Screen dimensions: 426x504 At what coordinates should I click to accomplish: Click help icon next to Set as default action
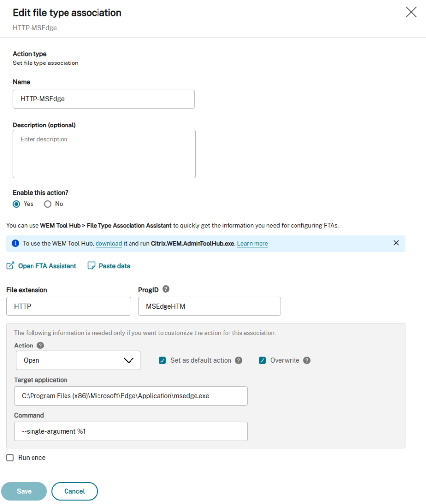(x=238, y=360)
